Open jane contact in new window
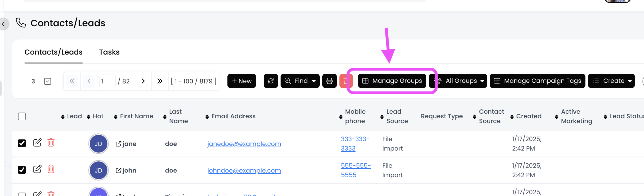644x196 pixels. tap(118, 144)
